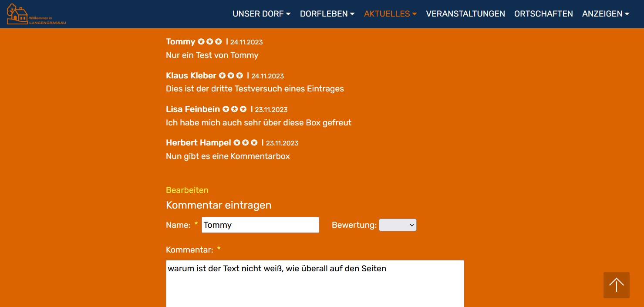Click the yellow Bearbeiten link
The image size is (644, 307).
point(187,190)
